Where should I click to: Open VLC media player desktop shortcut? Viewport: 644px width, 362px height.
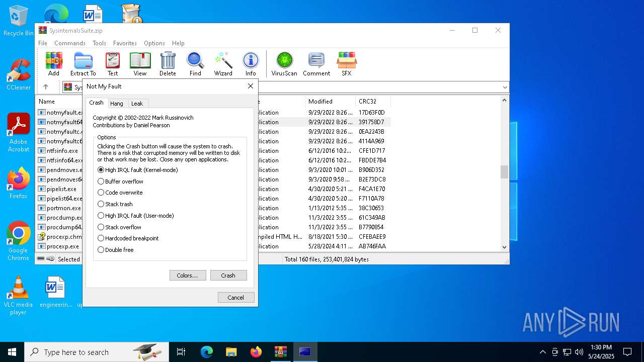[18, 296]
